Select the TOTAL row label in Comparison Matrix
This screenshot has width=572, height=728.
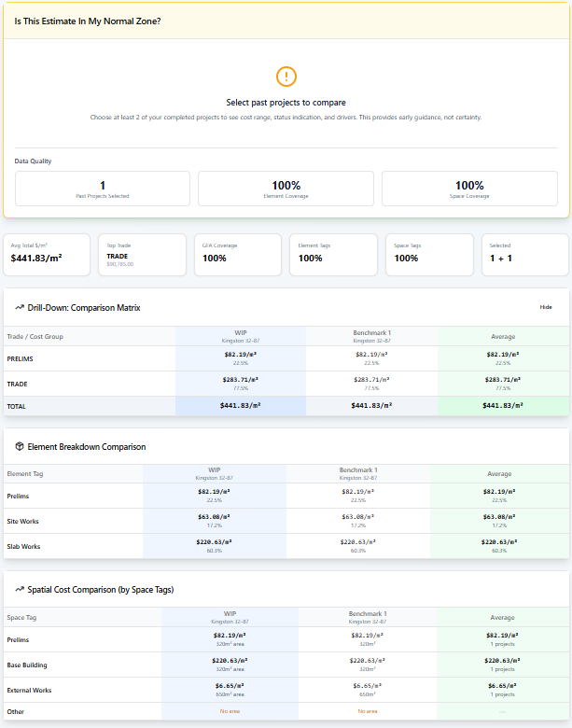(16, 406)
